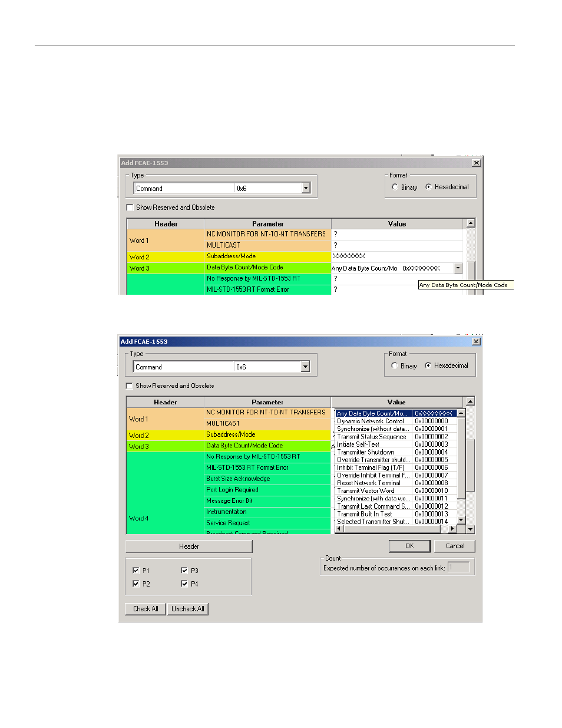This screenshot has height=728, width=562.
Task: Choose Selected Transmitter Shut... entry
Action: [x=395, y=522]
